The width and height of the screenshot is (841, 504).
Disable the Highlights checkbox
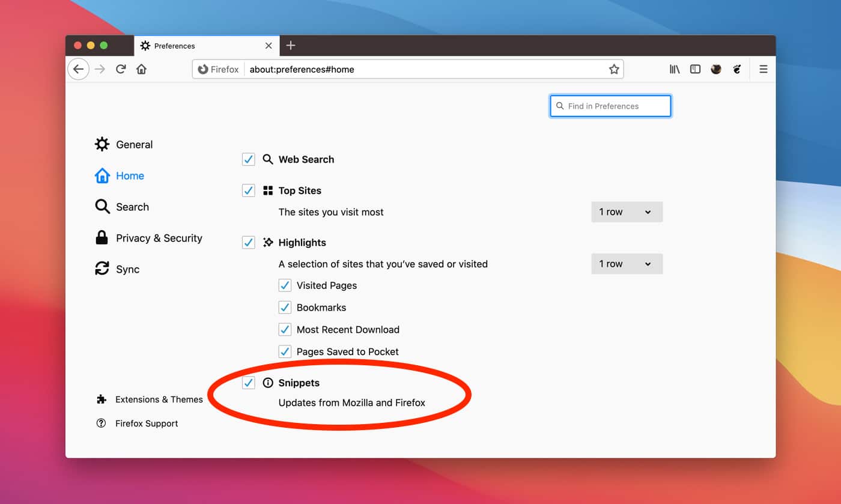(249, 243)
